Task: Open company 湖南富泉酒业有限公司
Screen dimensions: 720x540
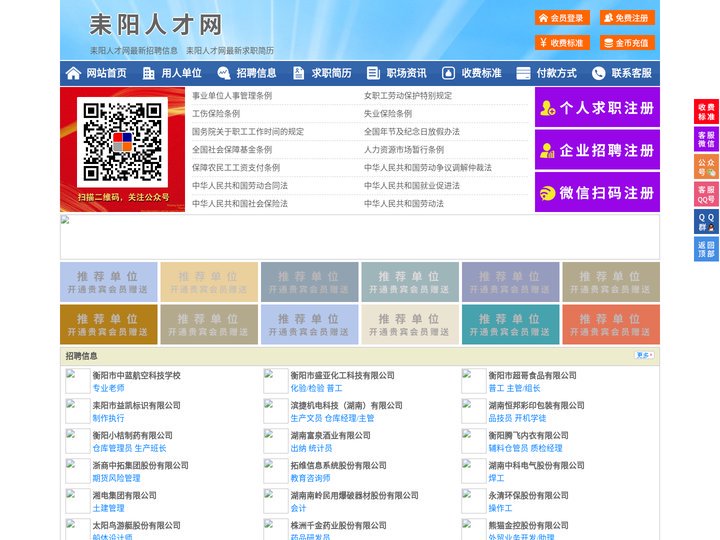Action: point(330,435)
